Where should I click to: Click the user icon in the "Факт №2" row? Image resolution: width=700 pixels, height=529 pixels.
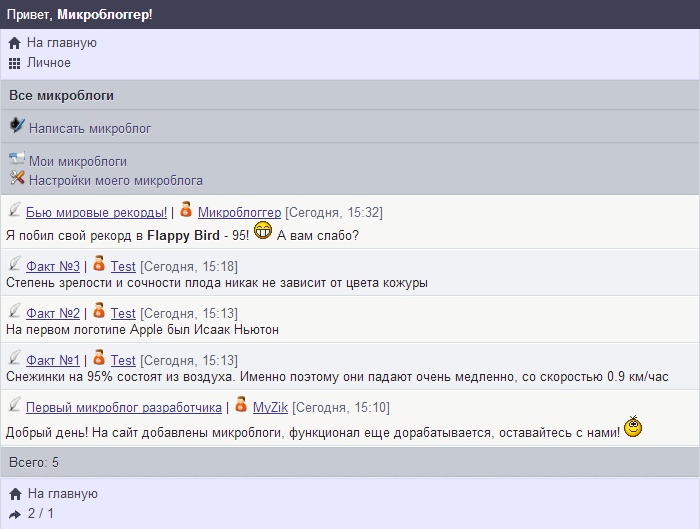(99, 310)
